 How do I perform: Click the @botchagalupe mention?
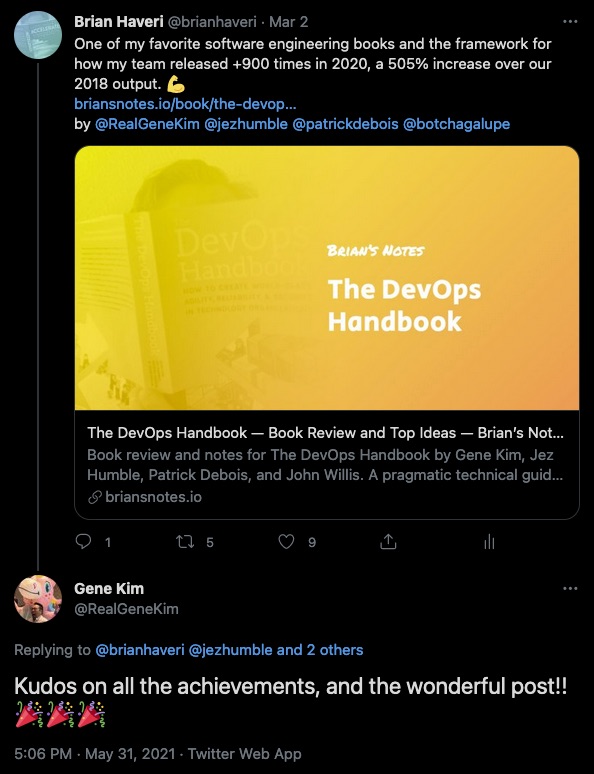[x=456, y=124]
